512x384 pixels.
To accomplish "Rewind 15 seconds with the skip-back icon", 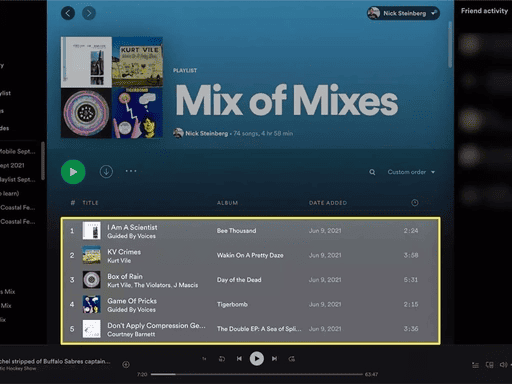I will point(222,359).
